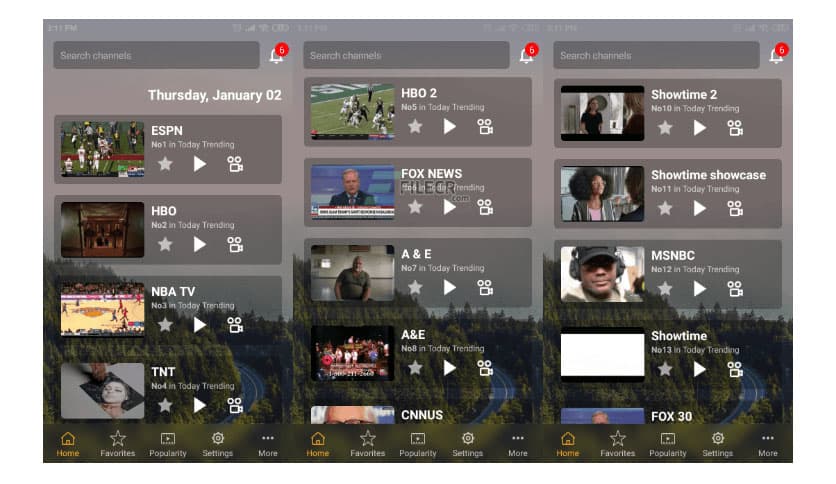This screenshot has height=484, width=836.
Task: Open Settings tab on right screen
Action: pyautogui.click(x=718, y=445)
